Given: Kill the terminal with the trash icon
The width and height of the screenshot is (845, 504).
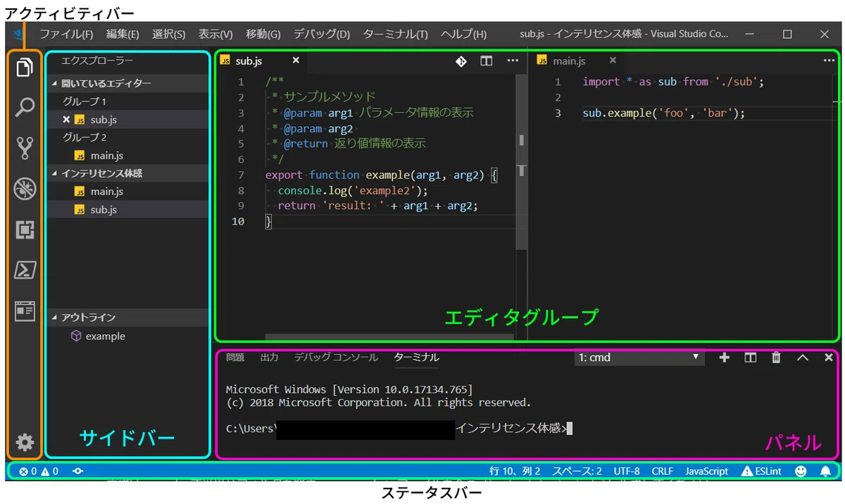Looking at the screenshot, I should point(776,358).
